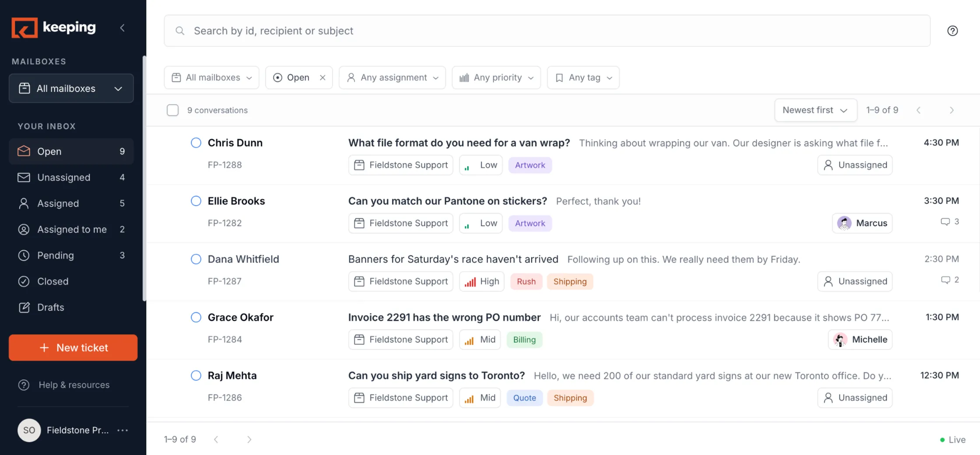
Task: Click the High priority badge on FP-1287
Action: coord(482,281)
